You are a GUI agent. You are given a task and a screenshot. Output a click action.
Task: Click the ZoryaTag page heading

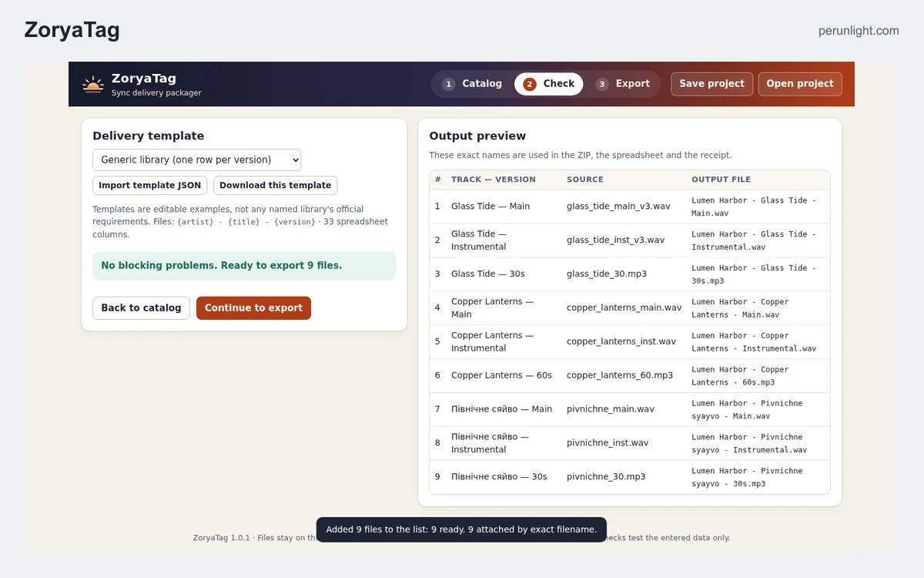pos(72,30)
